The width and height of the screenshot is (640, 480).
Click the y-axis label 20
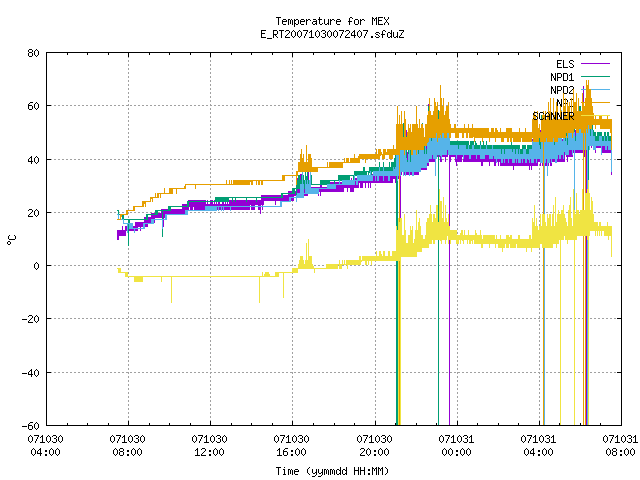point(33,213)
